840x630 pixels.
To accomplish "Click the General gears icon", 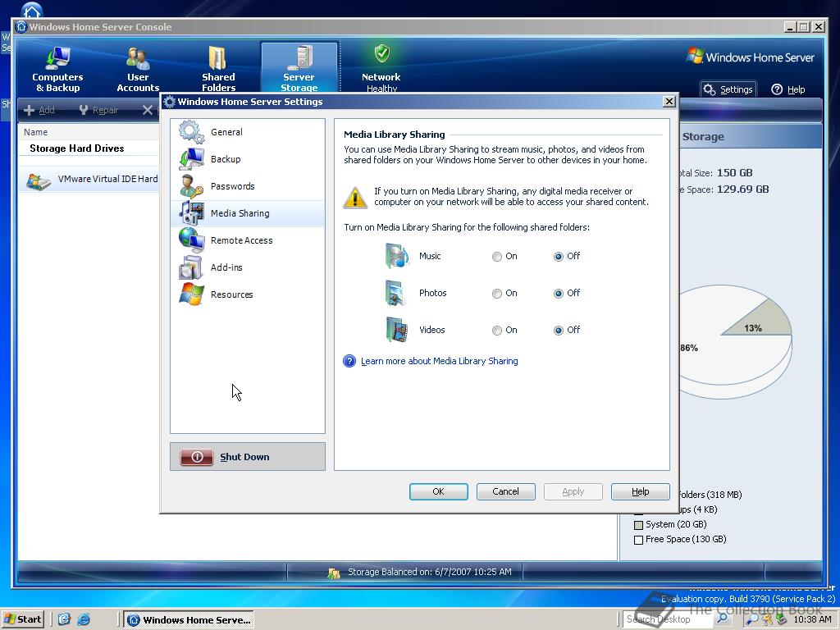I will pyautogui.click(x=191, y=132).
